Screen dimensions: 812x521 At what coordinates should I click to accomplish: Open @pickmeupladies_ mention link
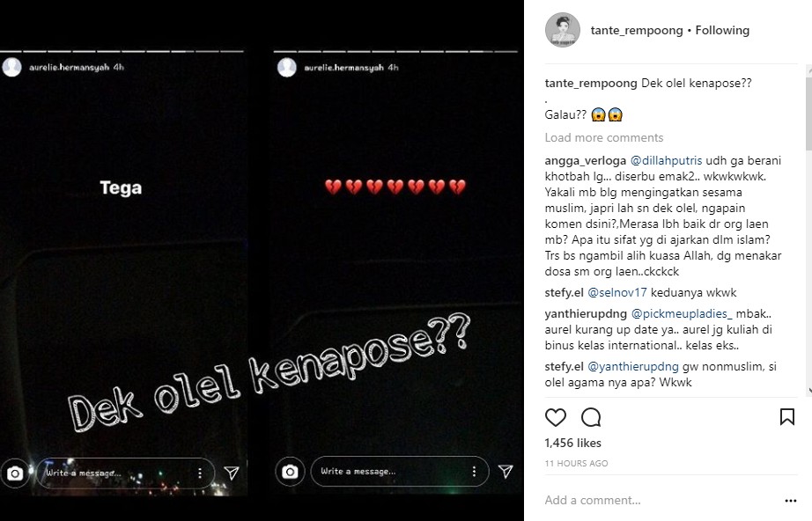tap(682, 314)
